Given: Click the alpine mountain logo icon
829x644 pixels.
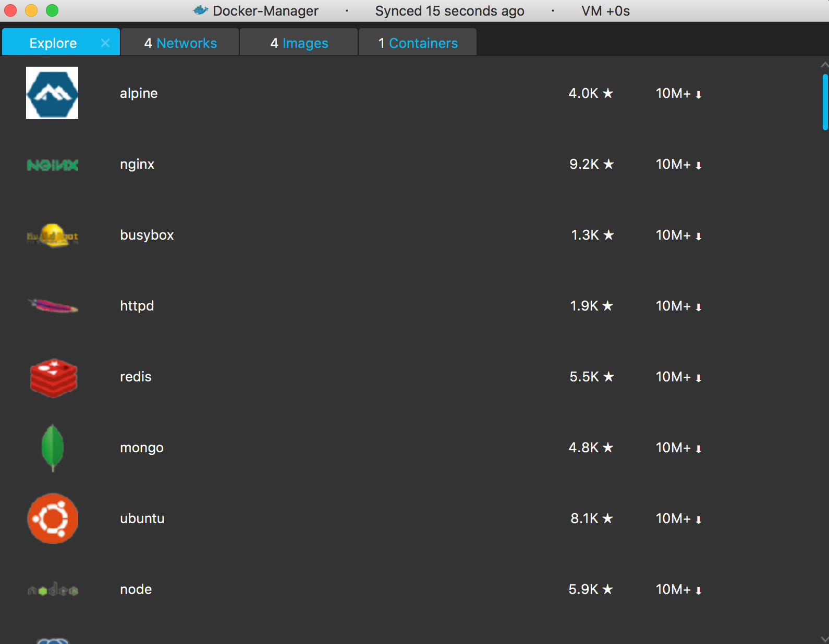Looking at the screenshot, I should [x=52, y=93].
